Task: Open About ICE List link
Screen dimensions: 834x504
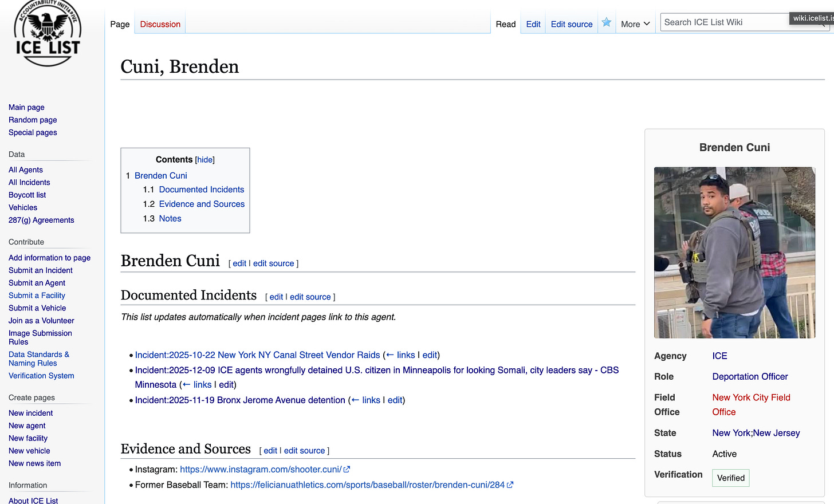Action: click(33, 500)
